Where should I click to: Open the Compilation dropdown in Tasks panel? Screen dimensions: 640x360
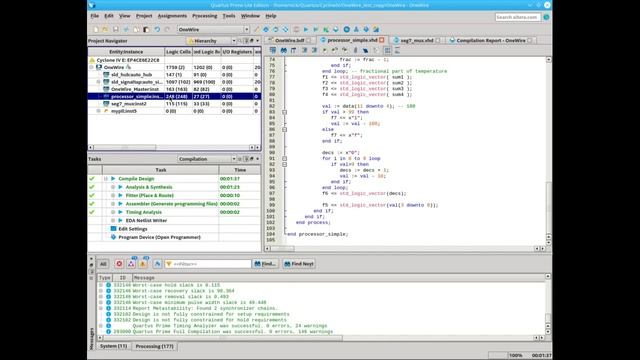tap(207, 159)
